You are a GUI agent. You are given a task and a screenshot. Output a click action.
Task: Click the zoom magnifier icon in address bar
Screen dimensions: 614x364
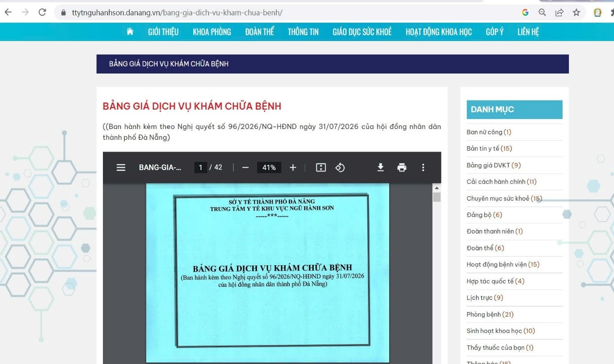click(x=542, y=13)
